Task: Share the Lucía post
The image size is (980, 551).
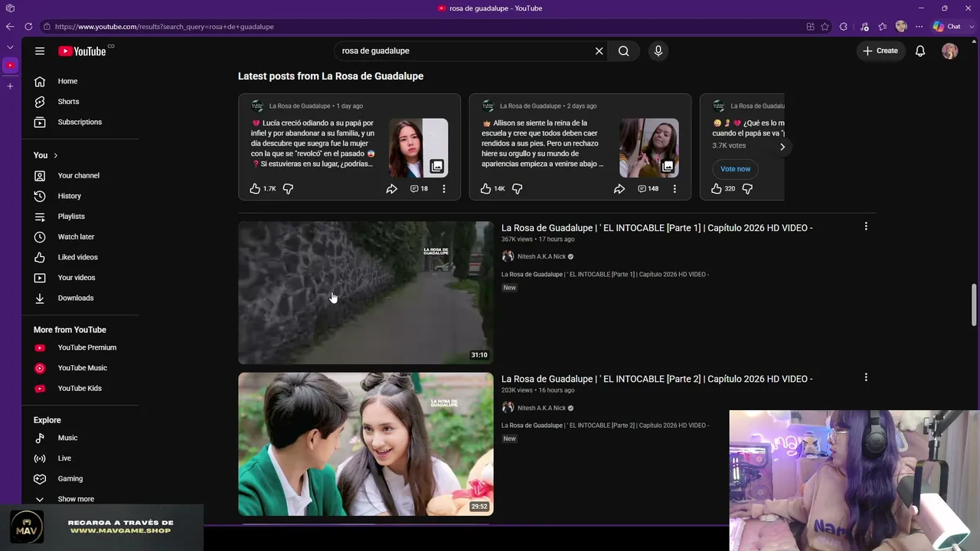Action: point(391,189)
